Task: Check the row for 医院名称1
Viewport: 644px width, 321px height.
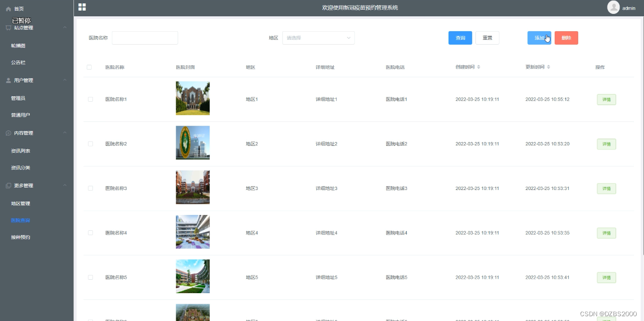Action: pyautogui.click(x=90, y=99)
